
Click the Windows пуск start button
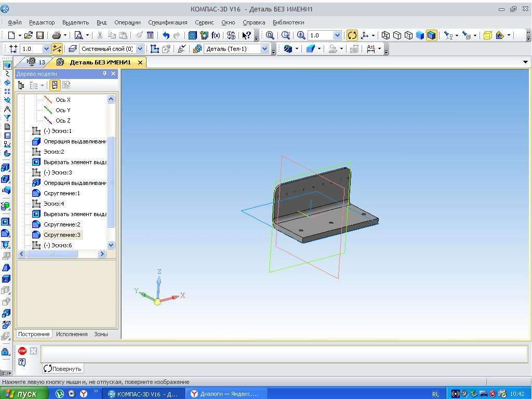tap(21, 394)
